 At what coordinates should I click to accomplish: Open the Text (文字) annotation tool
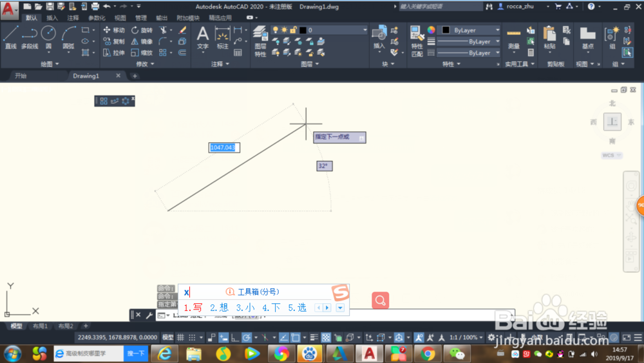click(202, 38)
